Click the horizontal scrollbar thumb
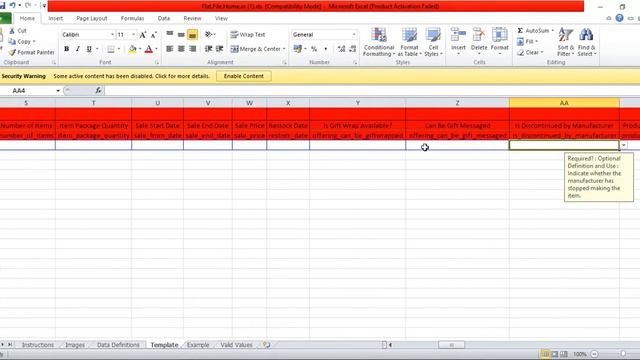The width and height of the screenshot is (640, 360). pos(451,345)
